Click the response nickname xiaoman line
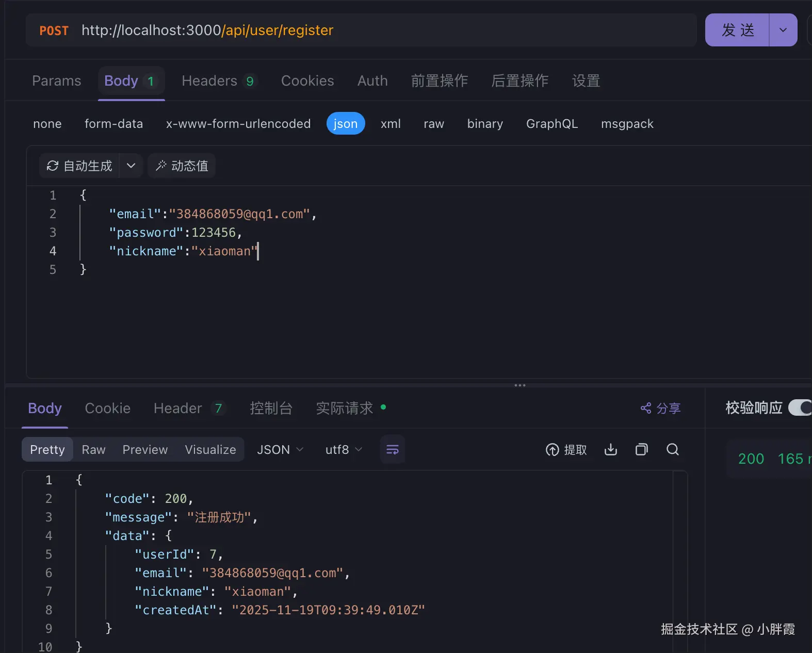This screenshot has height=653, width=812. (216, 592)
